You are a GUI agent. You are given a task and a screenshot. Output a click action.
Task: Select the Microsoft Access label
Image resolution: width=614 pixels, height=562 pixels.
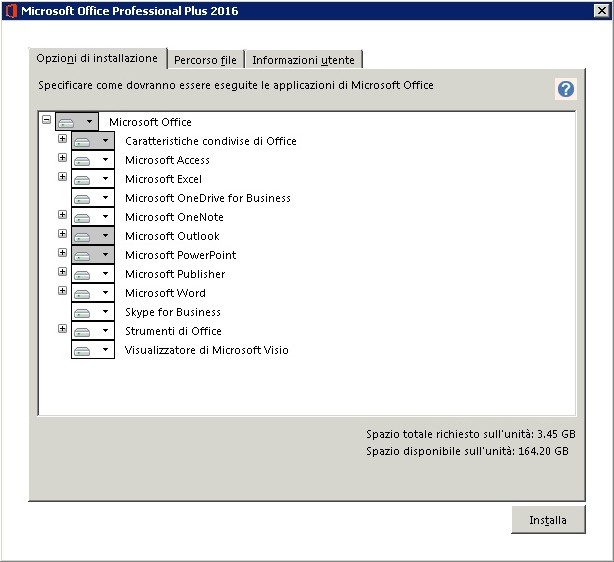(167, 160)
